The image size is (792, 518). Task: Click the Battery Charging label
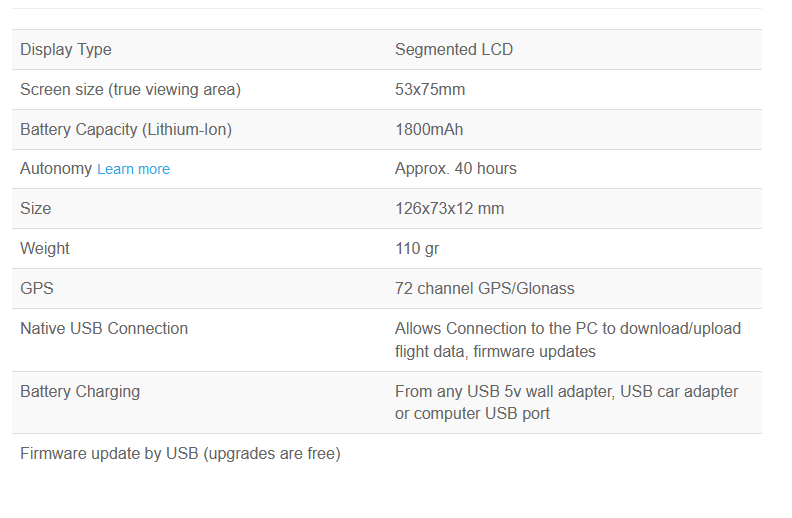pos(80,392)
